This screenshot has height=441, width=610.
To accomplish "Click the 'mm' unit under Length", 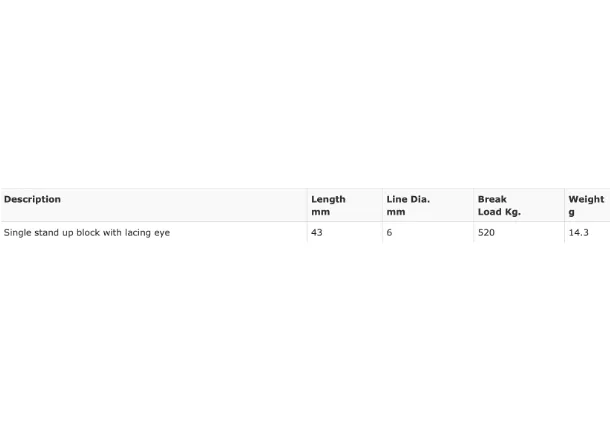I will pyautogui.click(x=321, y=212).
